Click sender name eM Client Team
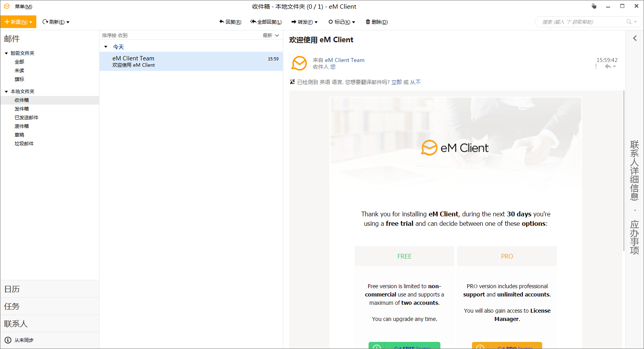644x349 pixels. click(344, 60)
